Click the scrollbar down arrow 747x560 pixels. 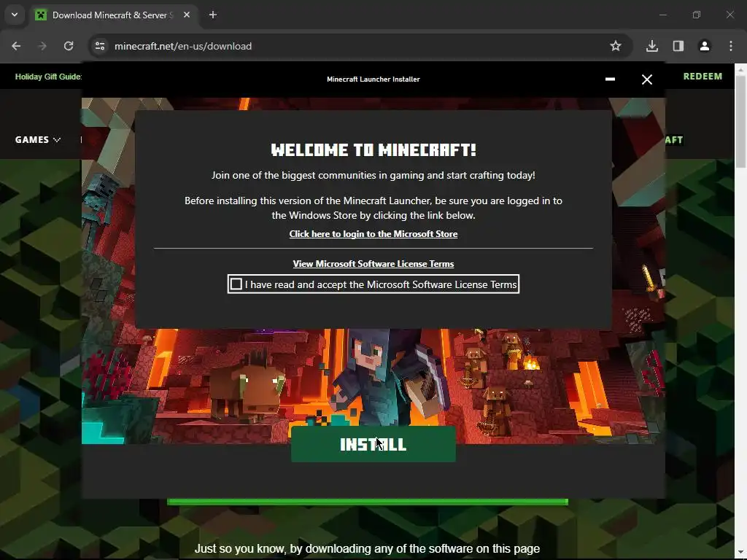740,554
